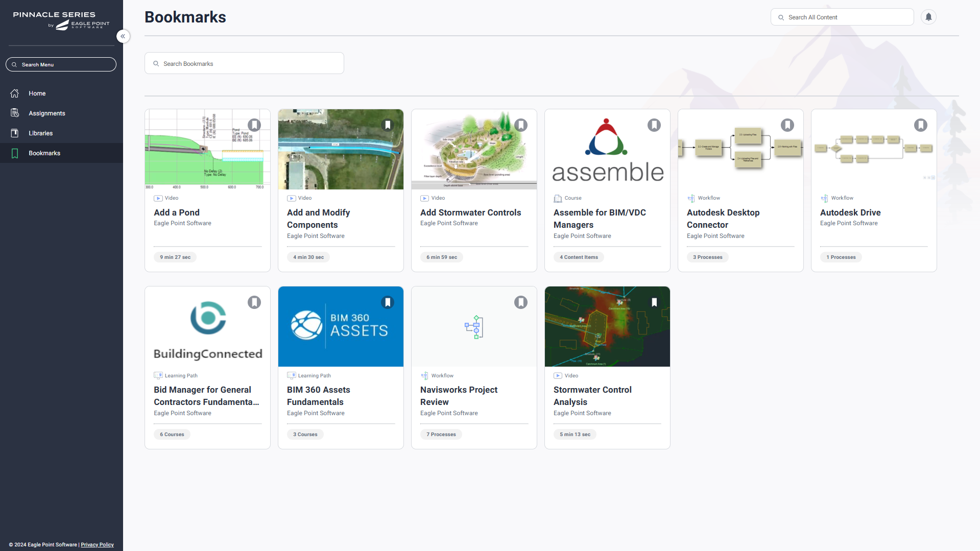The image size is (980, 551).
Task: Click the Pinnacle Series Eagle Point logo
Action: click(61, 20)
